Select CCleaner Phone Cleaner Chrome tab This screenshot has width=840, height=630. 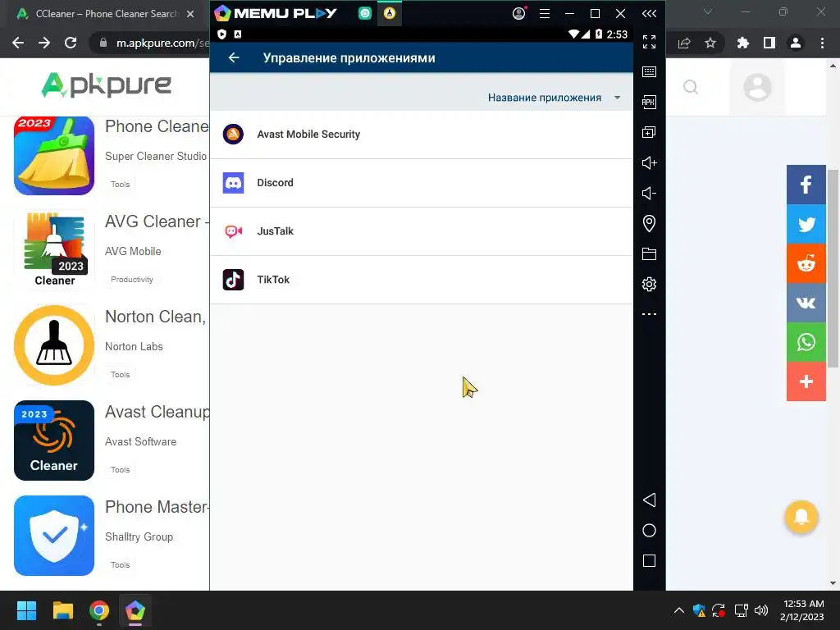pos(106,14)
